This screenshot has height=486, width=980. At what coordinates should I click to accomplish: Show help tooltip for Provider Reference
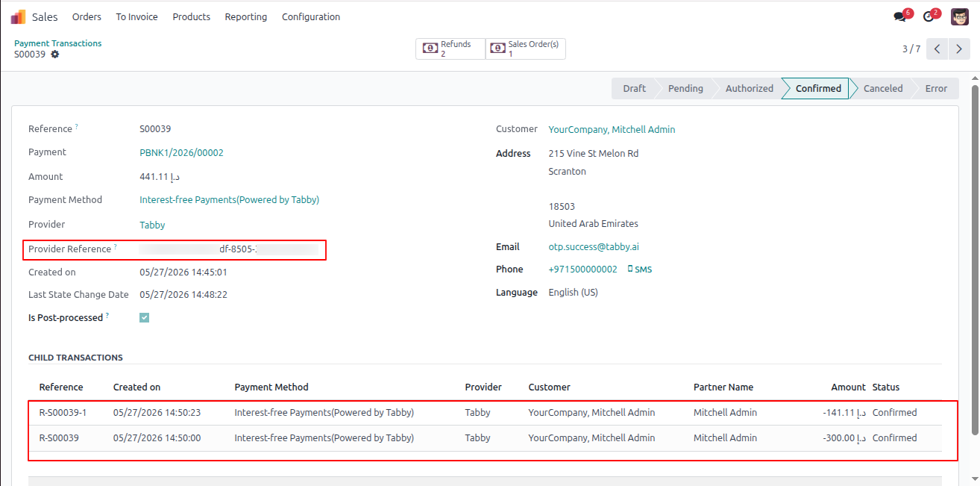[x=116, y=247]
